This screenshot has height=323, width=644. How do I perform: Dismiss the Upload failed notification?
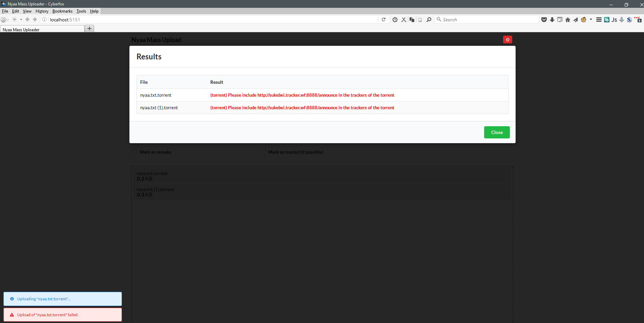(63, 315)
